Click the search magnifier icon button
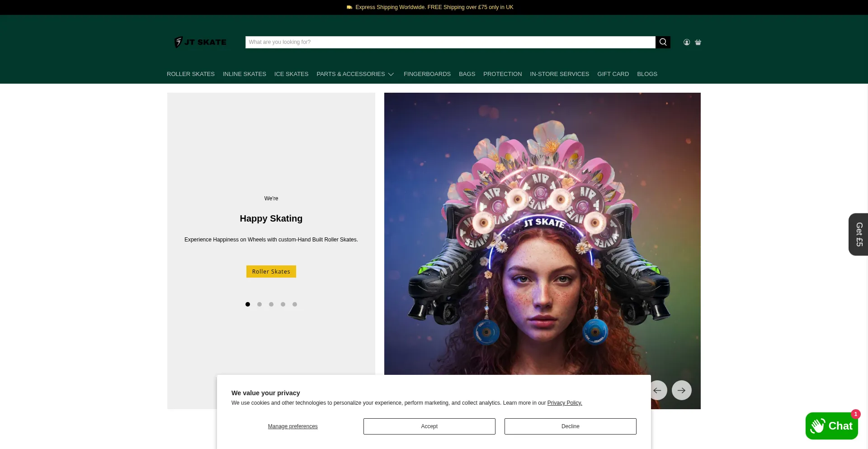Viewport: 868px width, 449px height. 663,42
